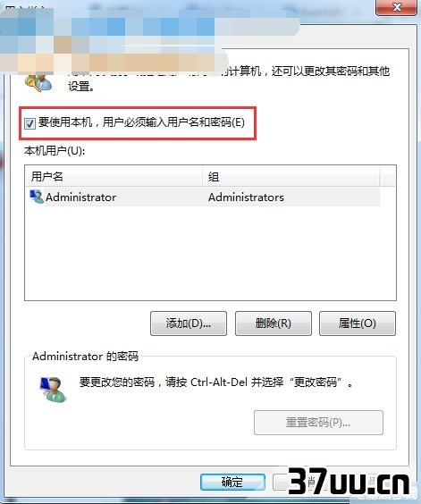Sort list by the 用户名 column header
Image resolution: width=421 pixels, height=504 pixels.
[x=114, y=176]
